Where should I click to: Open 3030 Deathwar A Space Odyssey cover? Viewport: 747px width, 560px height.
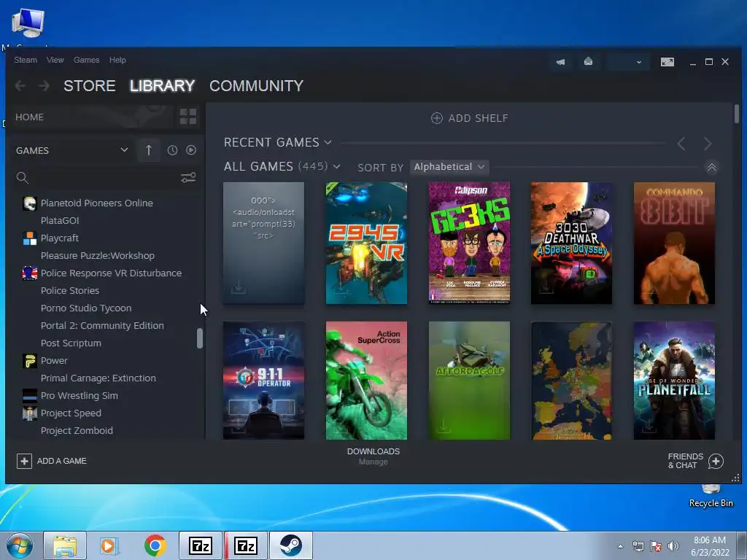572,243
